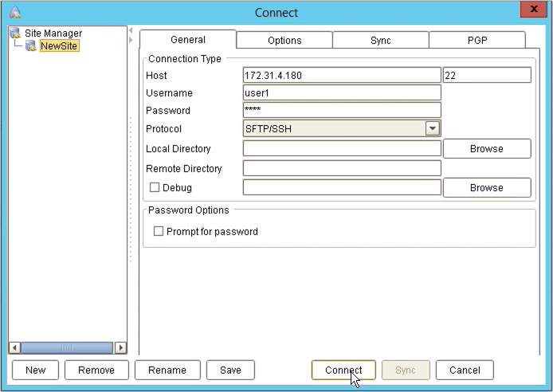Click the New button

[x=35, y=370]
